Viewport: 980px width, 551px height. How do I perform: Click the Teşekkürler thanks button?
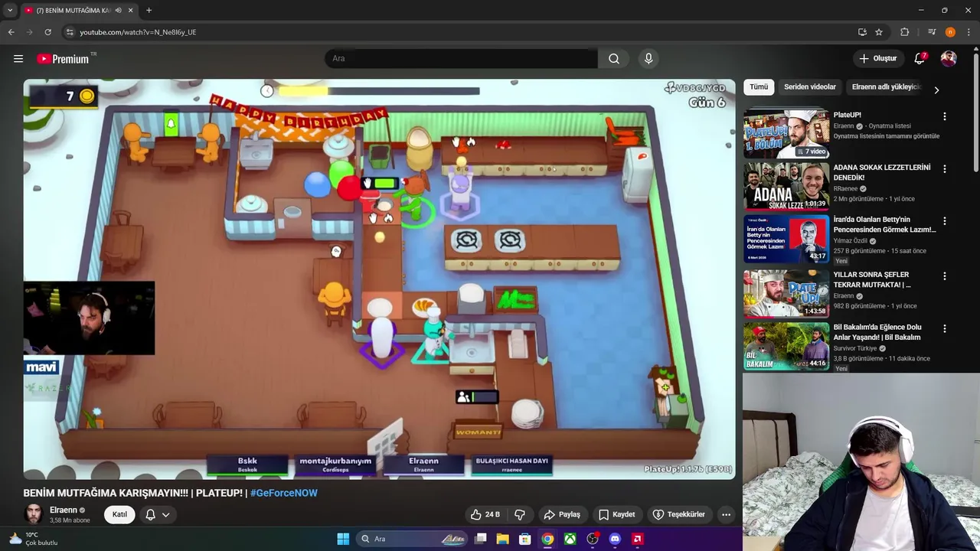(678, 514)
